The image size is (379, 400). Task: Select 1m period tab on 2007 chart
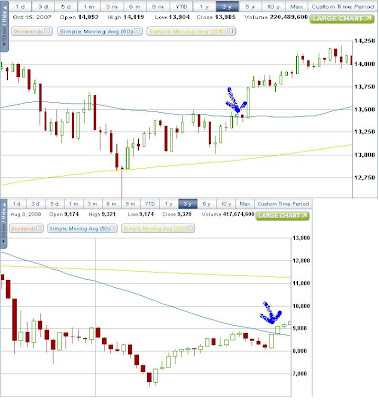tap(89, 6)
